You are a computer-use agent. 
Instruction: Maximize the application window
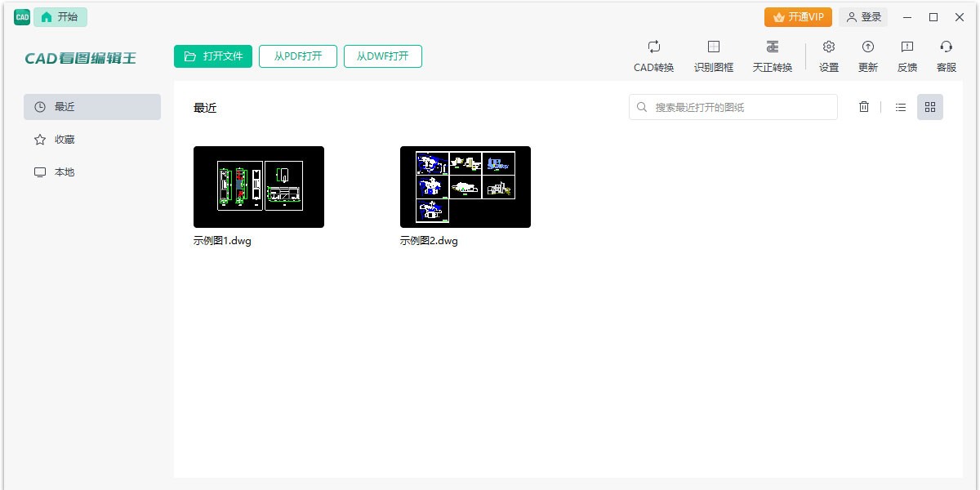point(933,17)
